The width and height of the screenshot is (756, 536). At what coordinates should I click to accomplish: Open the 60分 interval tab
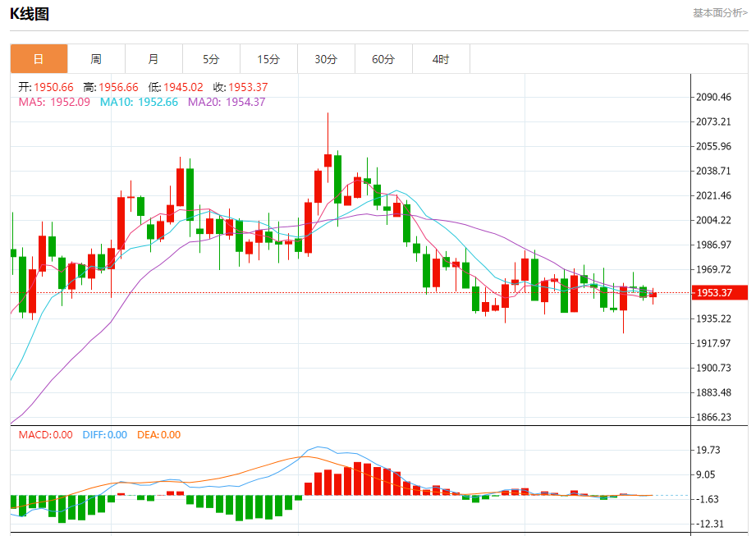tap(383, 59)
